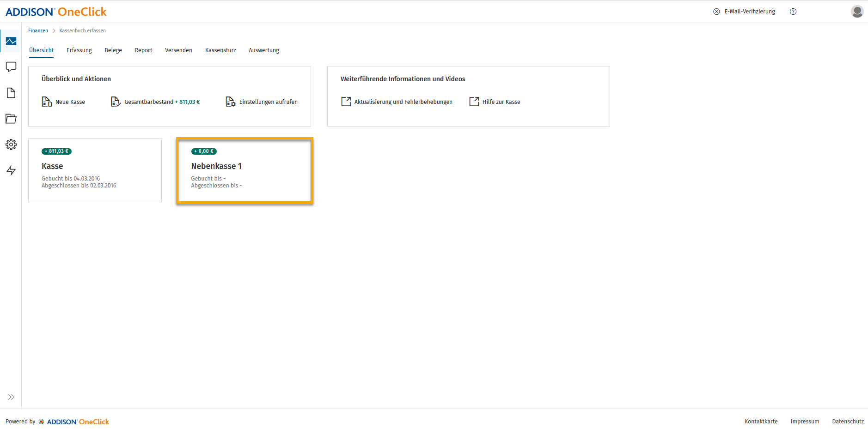Open the Impressum footer link
The height and width of the screenshot is (434, 868).
[x=805, y=422]
